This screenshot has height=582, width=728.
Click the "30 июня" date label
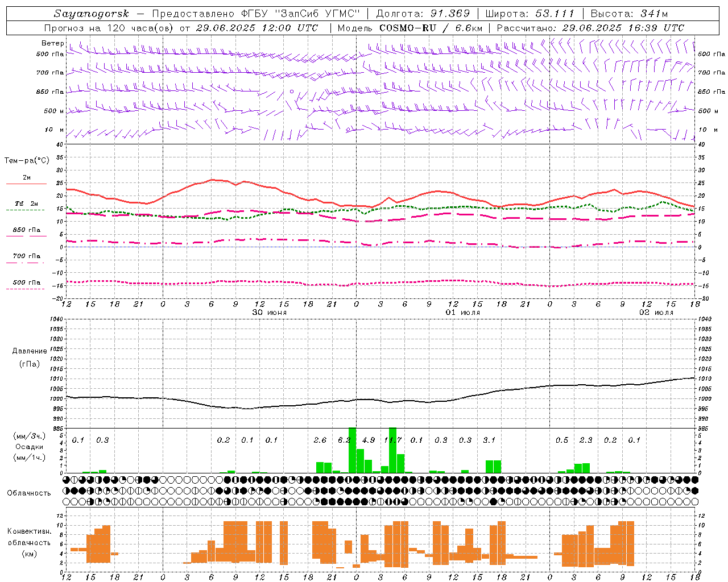click(270, 313)
